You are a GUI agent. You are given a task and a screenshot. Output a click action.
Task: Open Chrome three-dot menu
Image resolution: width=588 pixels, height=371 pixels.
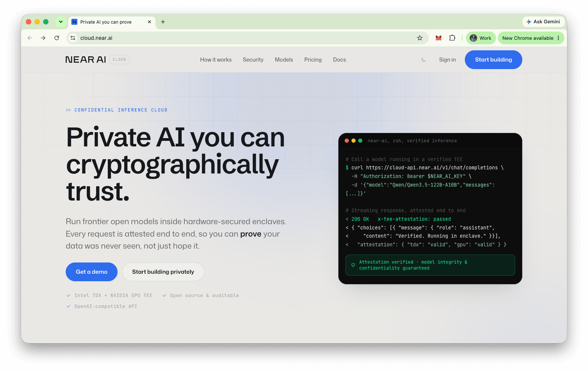[558, 38]
